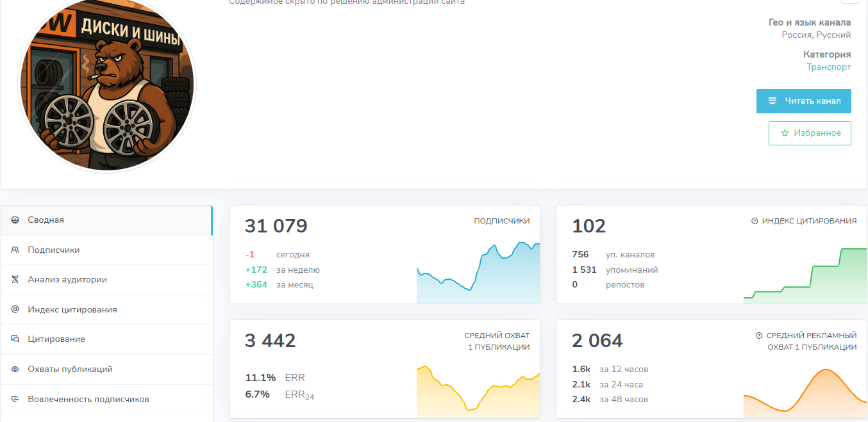Click the info icon beside ИНДЕКС ЦИТИРОВАНИЯ heading
Image resolution: width=868 pixels, height=422 pixels.
755,221
